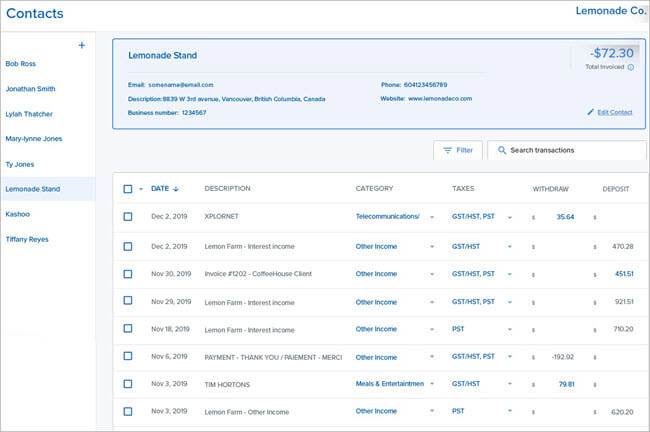This screenshot has width=650, height=432.
Task: Click the info icon beside Total Invoiced
Action: 631,67
